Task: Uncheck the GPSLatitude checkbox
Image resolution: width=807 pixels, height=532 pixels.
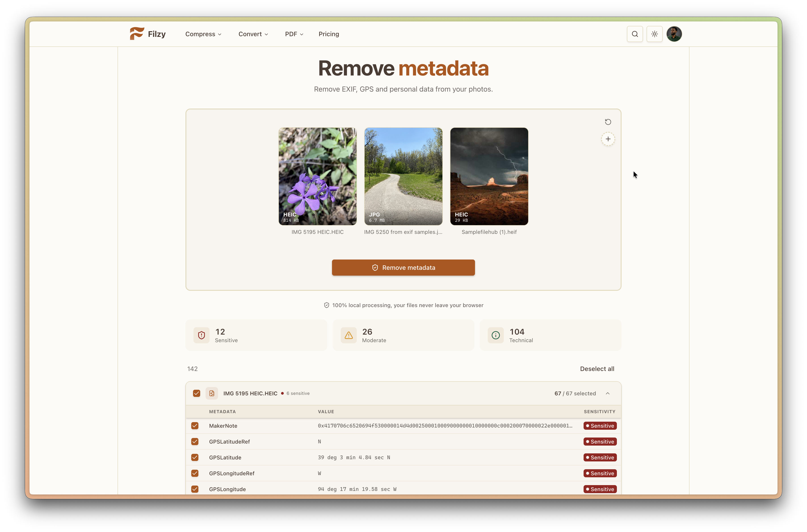Action: click(x=195, y=457)
